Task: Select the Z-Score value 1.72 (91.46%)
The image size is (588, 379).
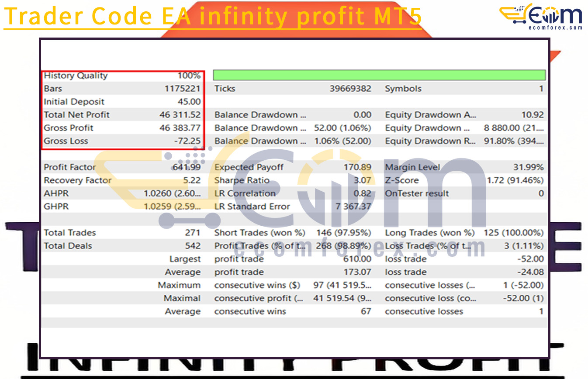Action: pyautogui.click(x=515, y=180)
